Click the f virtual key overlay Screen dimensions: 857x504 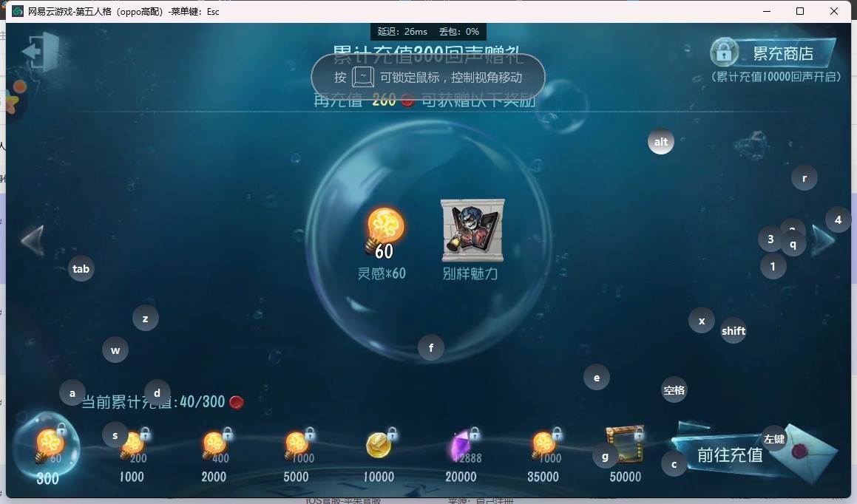[x=430, y=347]
